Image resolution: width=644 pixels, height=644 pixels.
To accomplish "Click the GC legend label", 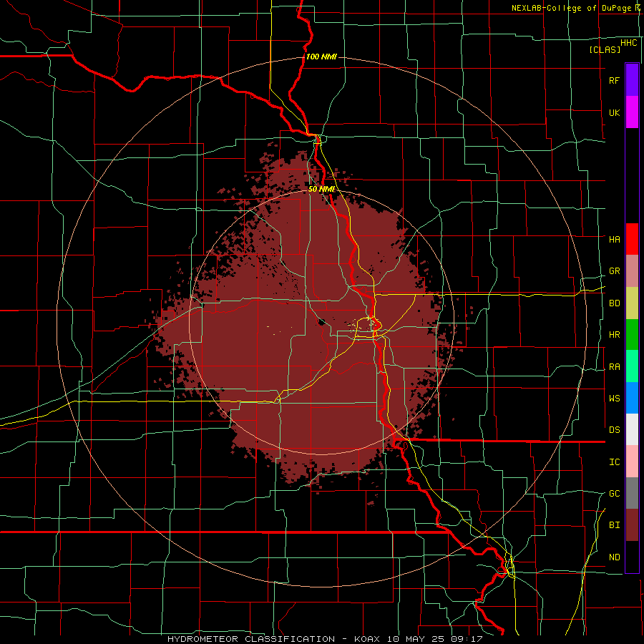I will click(x=614, y=494).
